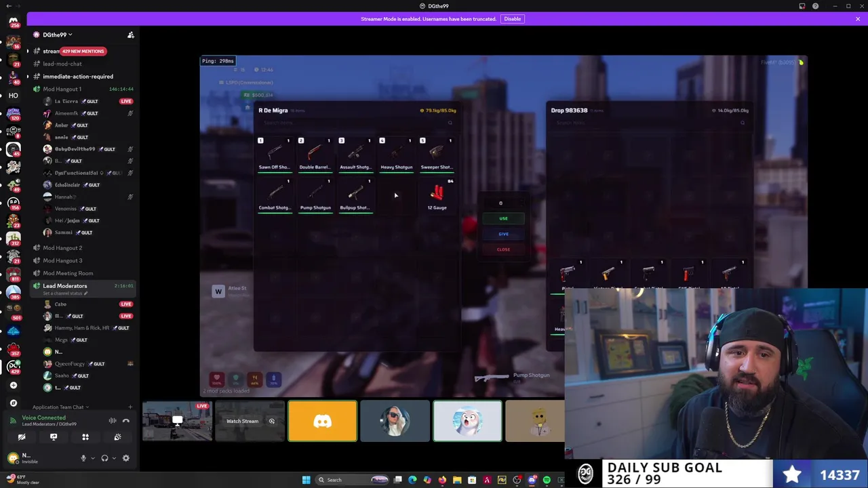Disable Streamer Mode from banner

512,19
